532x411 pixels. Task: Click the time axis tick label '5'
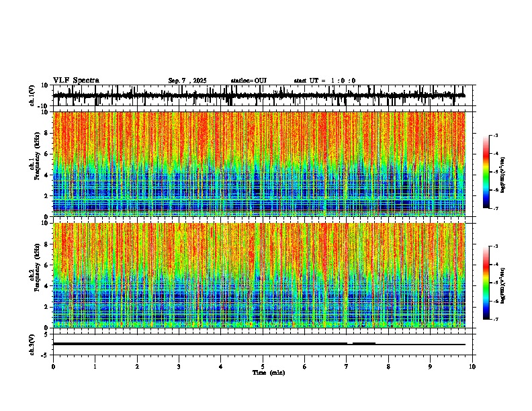(263, 367)
